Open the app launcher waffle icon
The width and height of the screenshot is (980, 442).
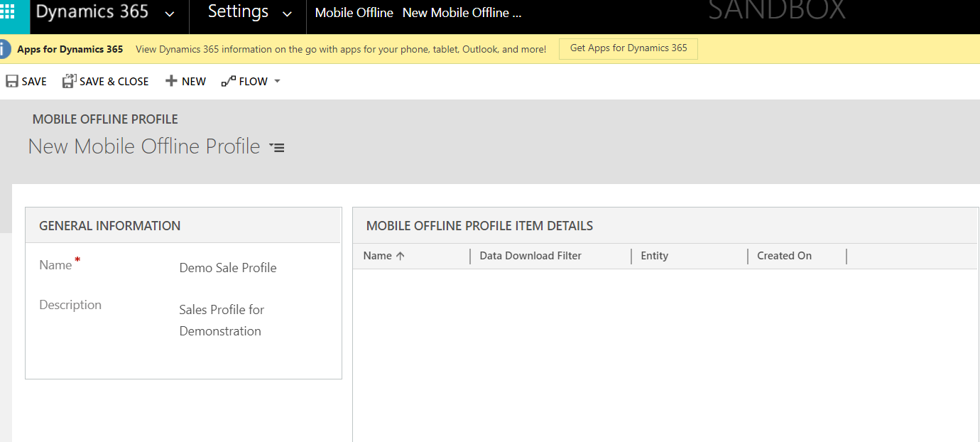point(8,12)
